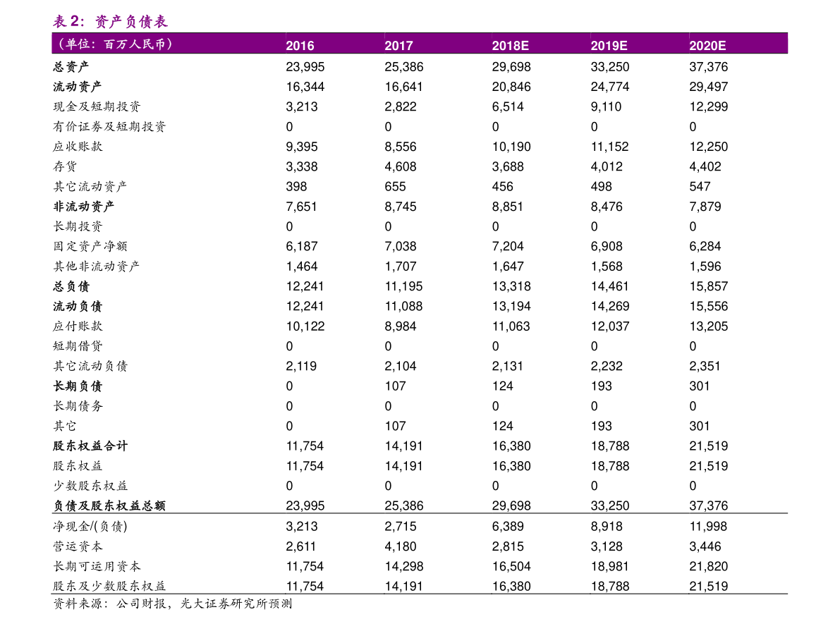Screen dimensions: 840x624
Task: Click the 2018E fixed assets value 7,204
Action: (508, 246)
